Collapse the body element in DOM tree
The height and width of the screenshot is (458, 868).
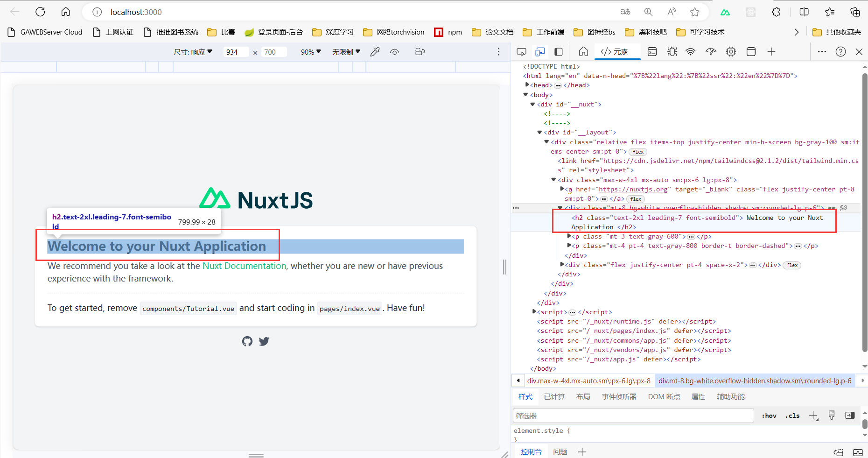pos(526,95)
